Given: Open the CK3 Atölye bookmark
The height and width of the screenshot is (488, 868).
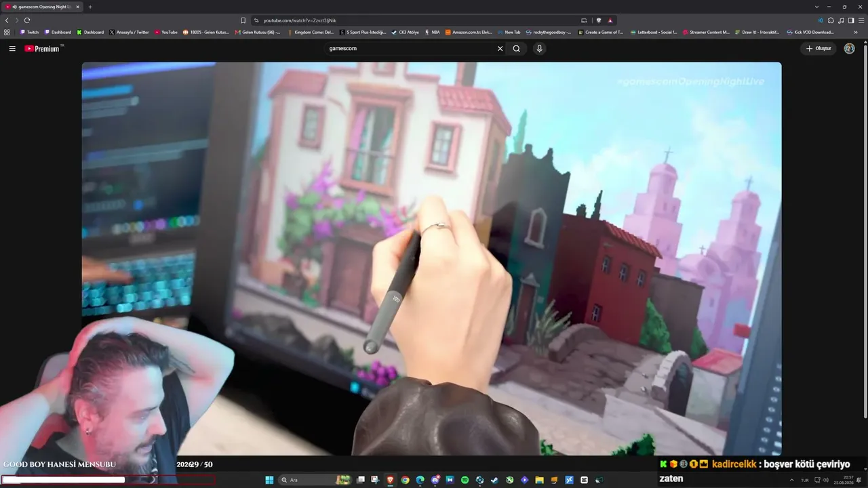Looking at the screenshot, I should (405, 32).
